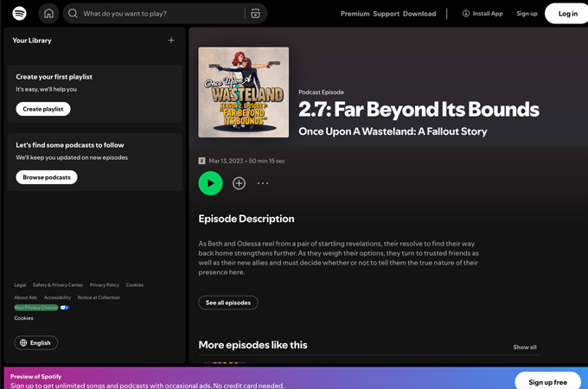Open Once Upon A Wasteland show link
Screen dimensions: 588x389
pyautogui.click(x=393, y=131)
